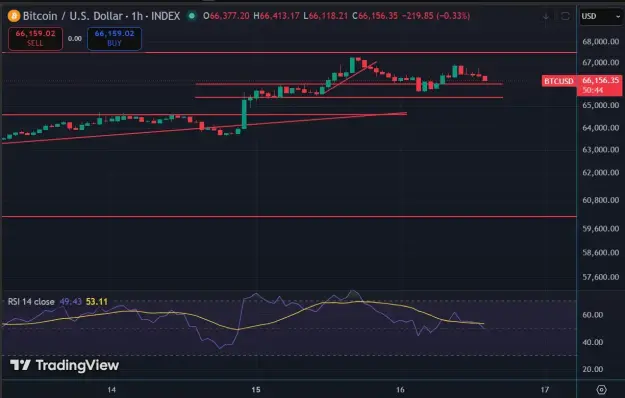Click the 68,000.00 price axis label
This screenshot has height=398, width=625.
tap(601, 41)
